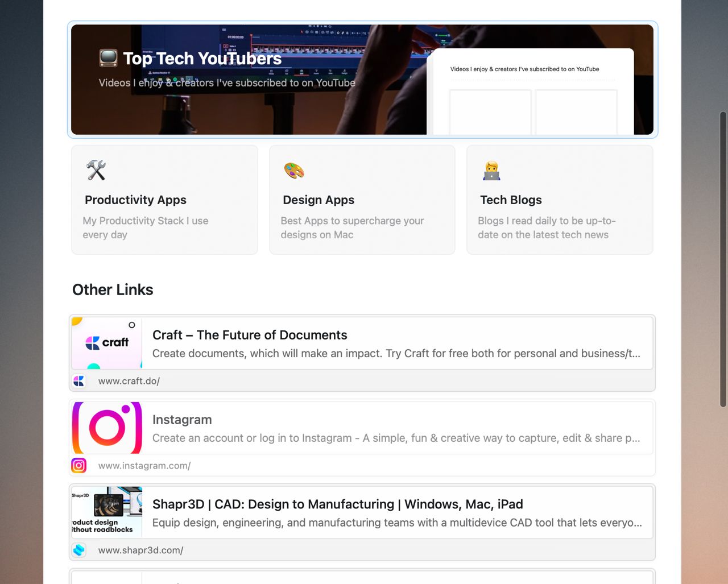The height and width of the screenshot is (584, 728).
Task: Open the Design Apps card
Action: [362, 200]
